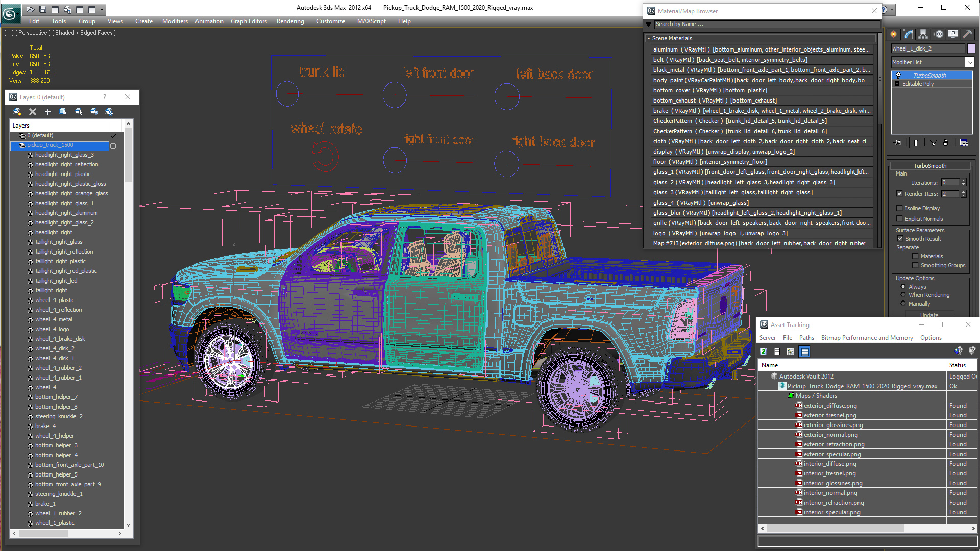This screenshot has width=980, height=551.
Task: Open the Utilities hammer panel tab
Action: point(967,34)
